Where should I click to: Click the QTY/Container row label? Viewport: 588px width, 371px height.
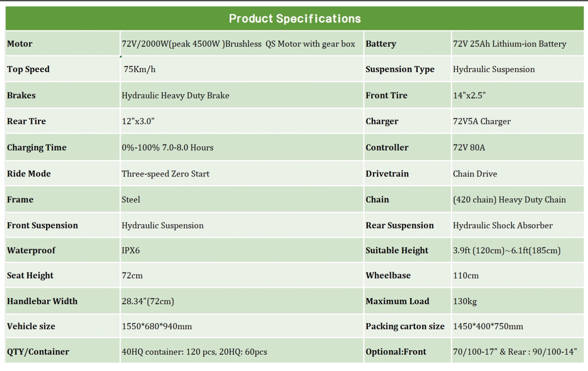38,351
